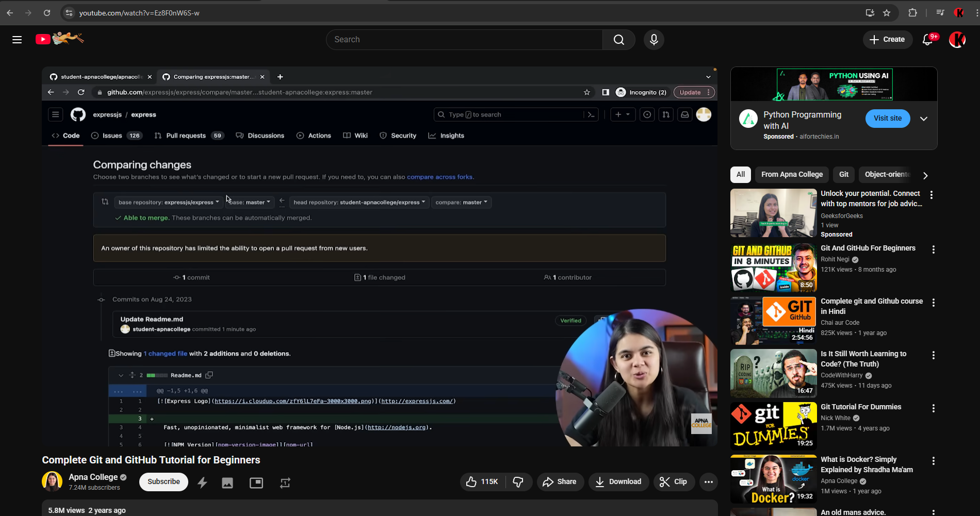Screen dimensions: 980x516
Task: Click the Download button under the video
Action: tap(618, 481)
